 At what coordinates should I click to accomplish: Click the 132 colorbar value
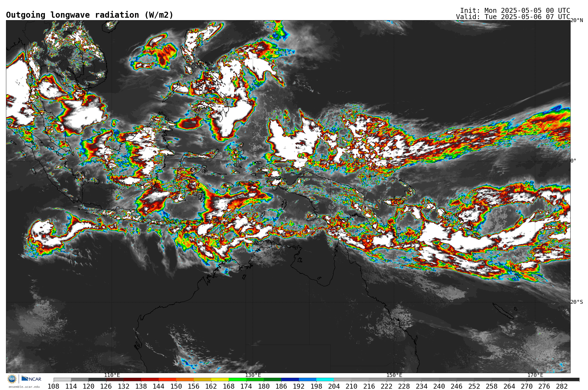click(x=124, y=386)
